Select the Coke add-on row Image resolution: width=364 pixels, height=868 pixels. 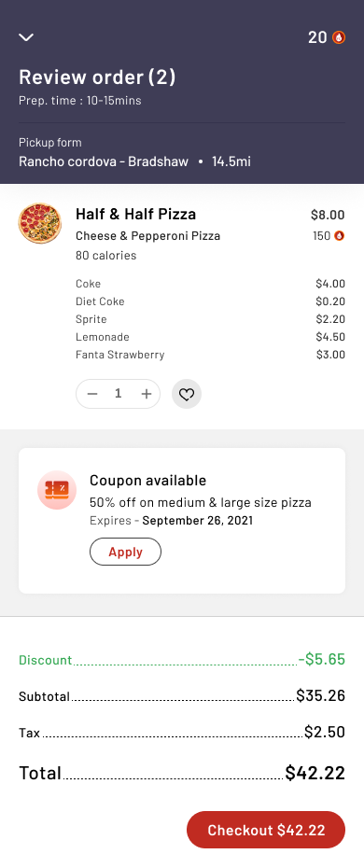(210, 284)
